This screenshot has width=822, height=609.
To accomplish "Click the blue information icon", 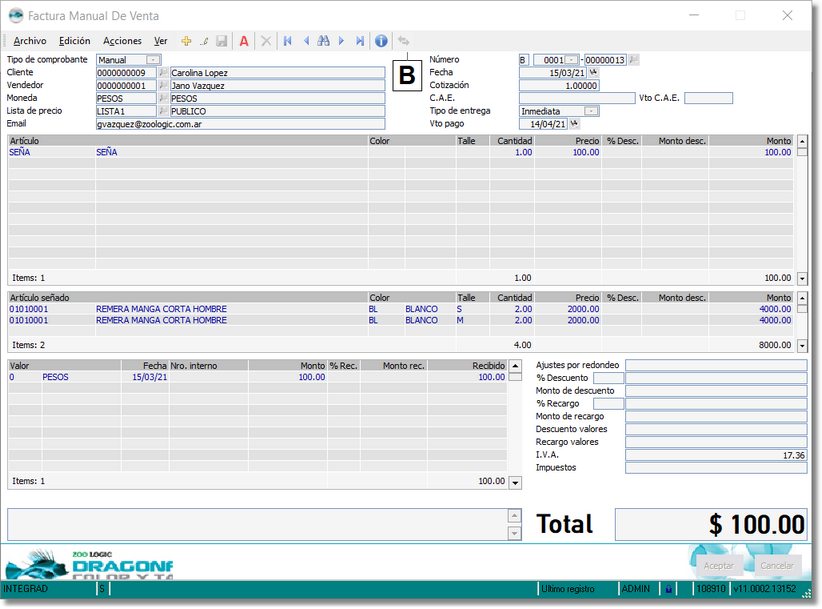I will click(x=381, y=41).
